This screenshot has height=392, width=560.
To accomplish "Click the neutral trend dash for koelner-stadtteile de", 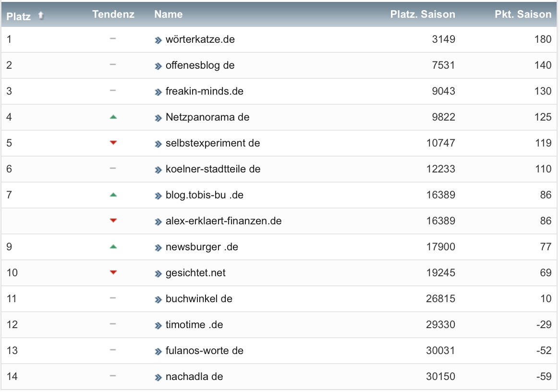I will [113, 168].
